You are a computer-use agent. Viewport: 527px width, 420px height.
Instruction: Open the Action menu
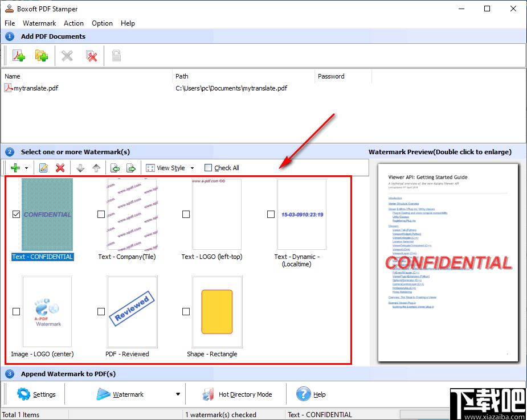[x=73, y=23]
